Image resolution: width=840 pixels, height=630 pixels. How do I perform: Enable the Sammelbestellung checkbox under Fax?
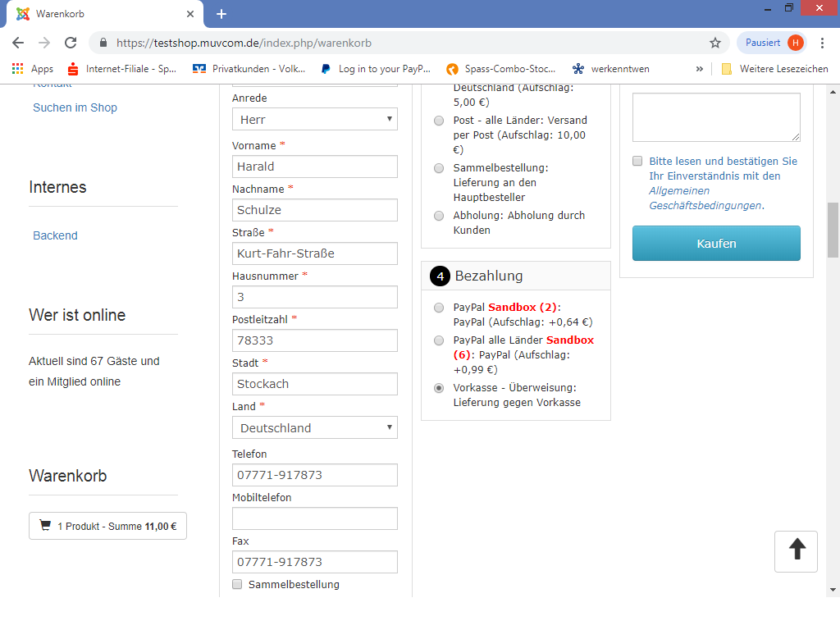point(237,584)
